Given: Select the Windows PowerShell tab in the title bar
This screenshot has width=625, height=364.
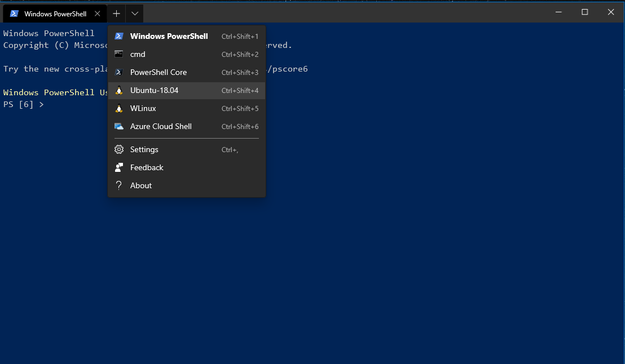Looking at the screenshot, I should click(x=55, y=14).
